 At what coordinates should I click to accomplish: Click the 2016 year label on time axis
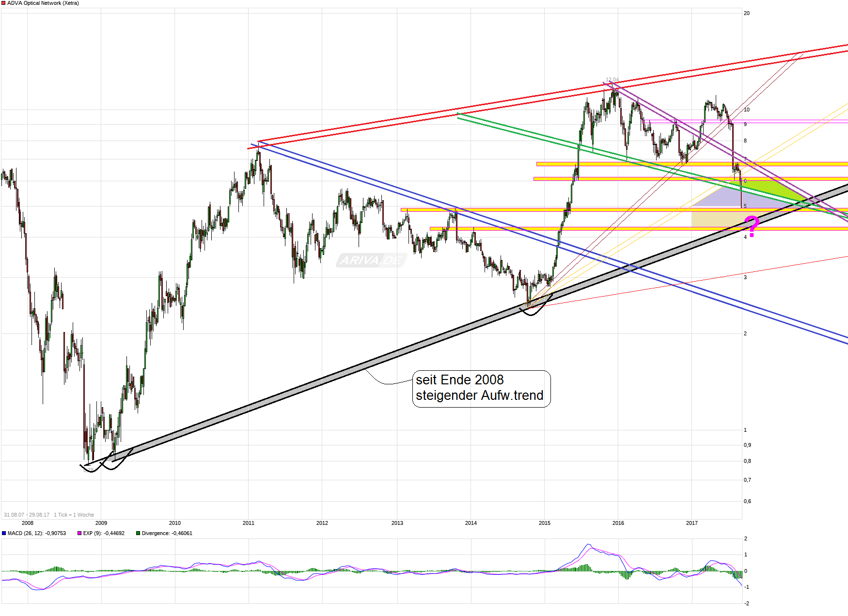[x=618, y=523]
